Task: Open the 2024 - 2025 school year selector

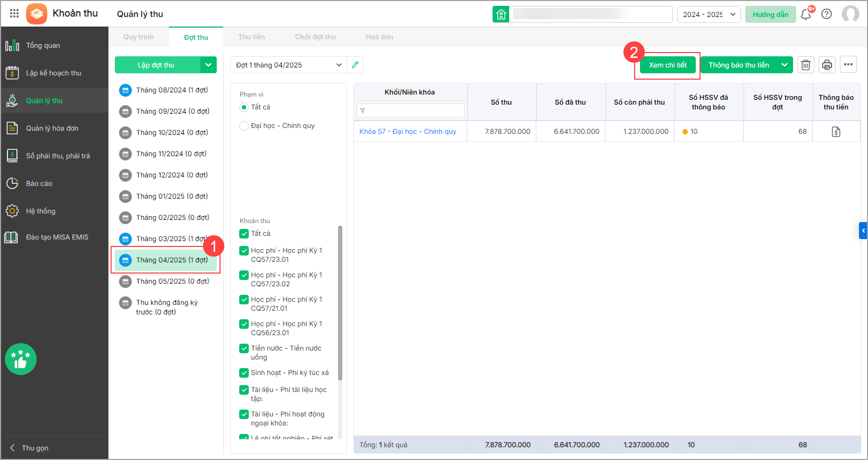Action: coord(709,14)
